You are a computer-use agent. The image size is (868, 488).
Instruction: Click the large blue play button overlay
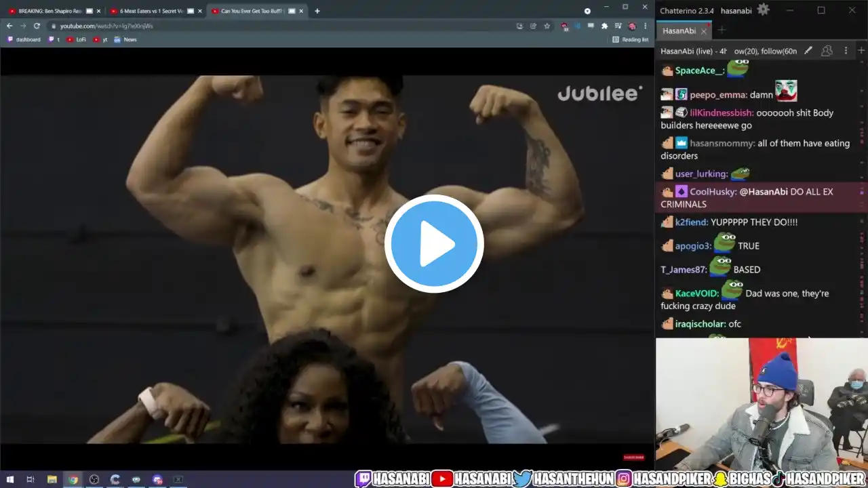click(434, 244)
